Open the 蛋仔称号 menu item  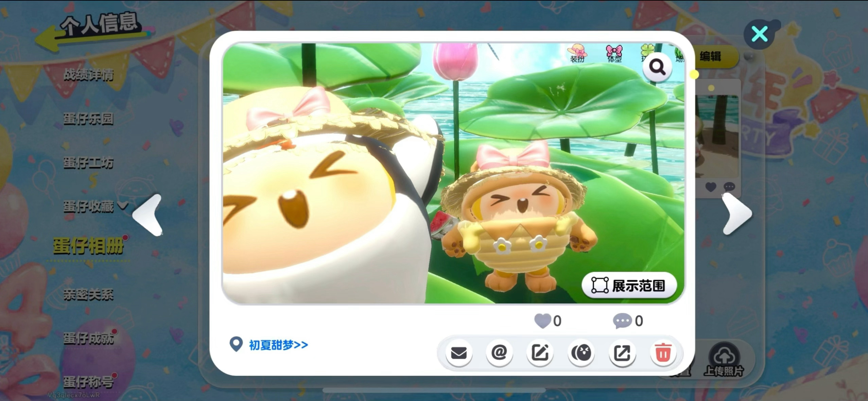point(88,382)
